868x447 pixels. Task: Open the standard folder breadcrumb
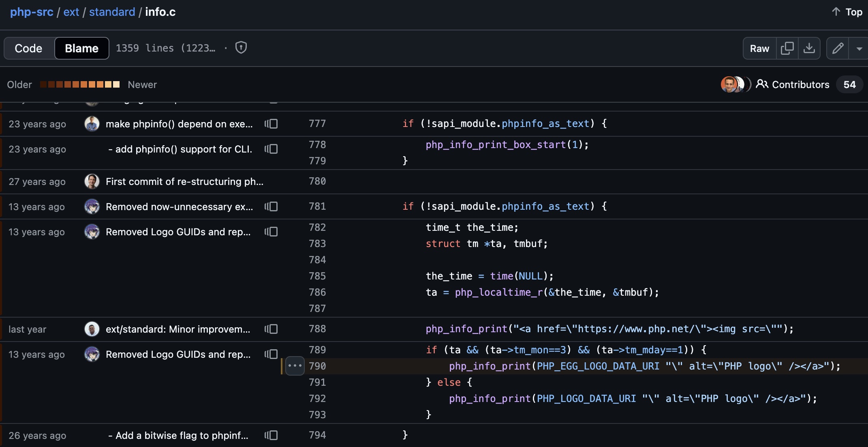click(x=112, y=12)
